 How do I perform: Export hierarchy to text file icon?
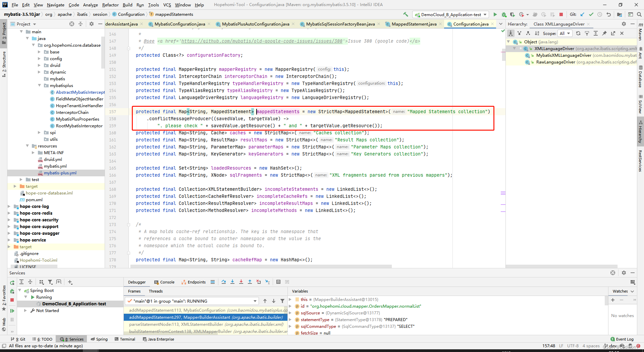[x=613, y=33]
